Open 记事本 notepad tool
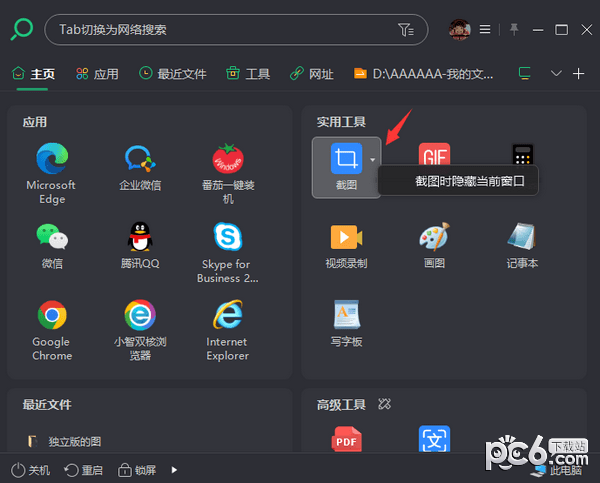 tap(522, 246)
